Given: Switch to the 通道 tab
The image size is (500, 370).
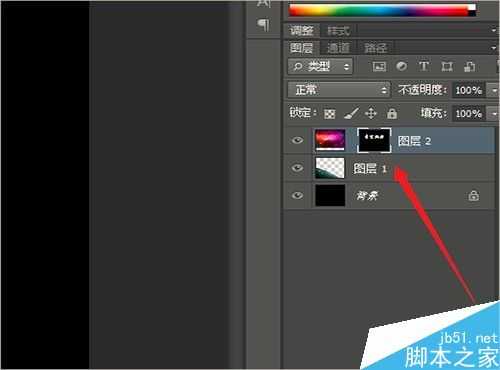Looking at the screenshot, I should pyautogui.click(x=338, y=48).
